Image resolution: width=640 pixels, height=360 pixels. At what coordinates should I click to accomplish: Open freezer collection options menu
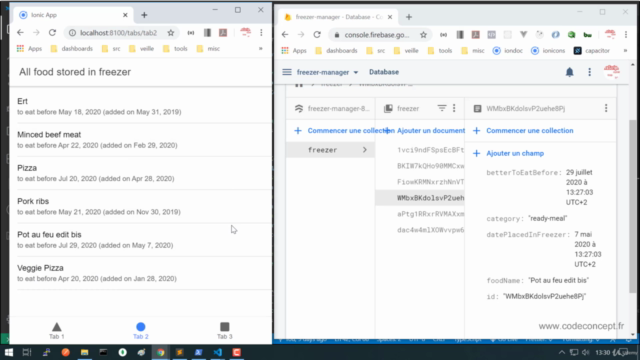[x=454, y=108]
